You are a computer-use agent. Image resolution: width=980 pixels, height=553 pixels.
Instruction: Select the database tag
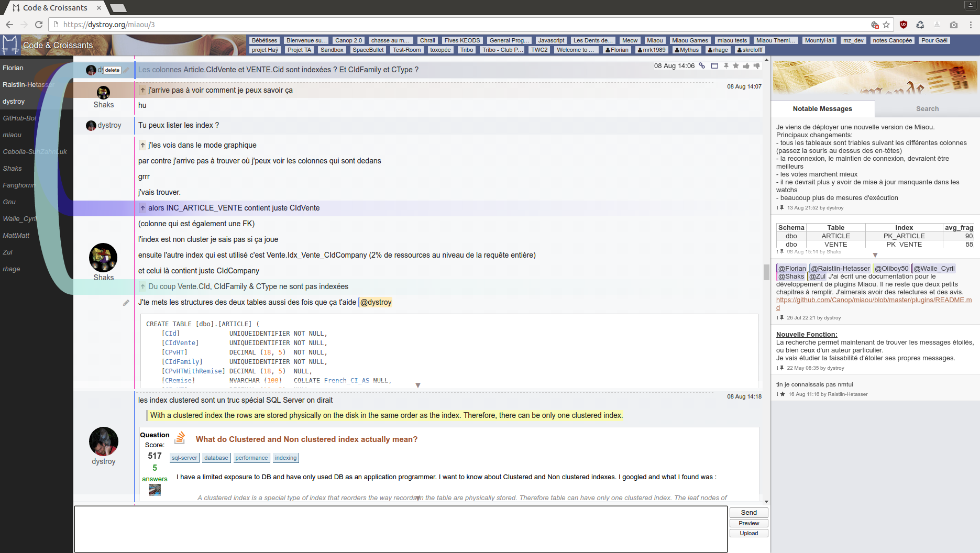(216, 458)
